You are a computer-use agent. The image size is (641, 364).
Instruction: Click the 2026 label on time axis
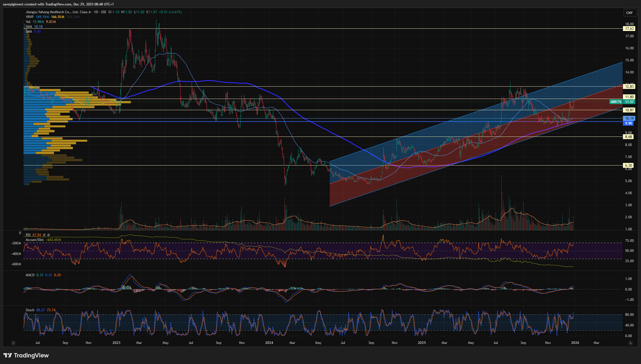(575, 343)
